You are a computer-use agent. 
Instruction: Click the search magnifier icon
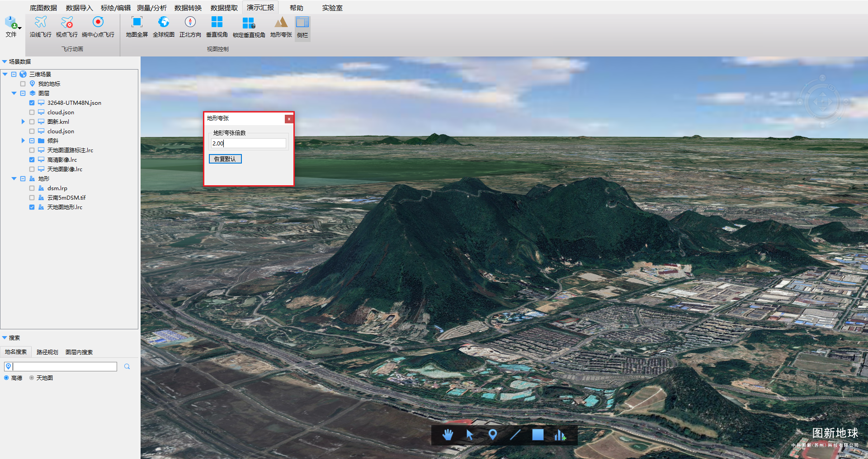pyautogui.click(x=127, y=366)
